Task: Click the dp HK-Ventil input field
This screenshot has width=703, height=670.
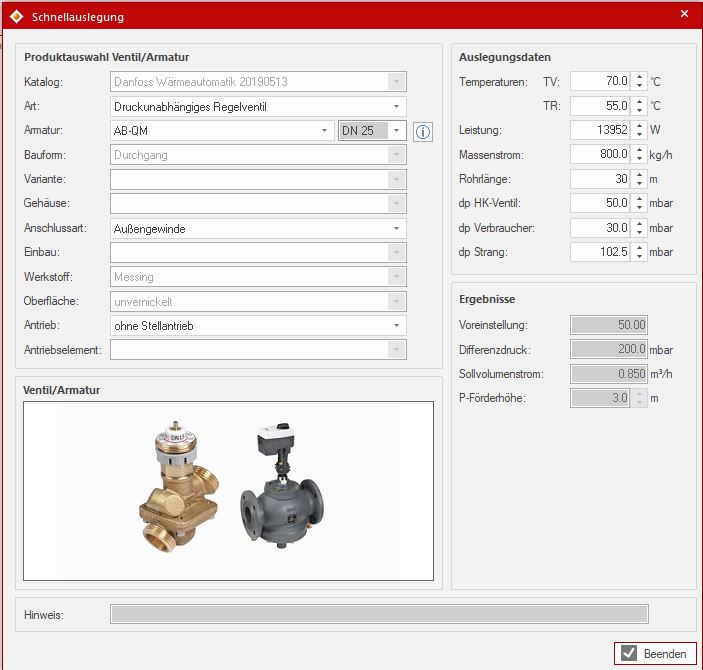Action: 601,203
